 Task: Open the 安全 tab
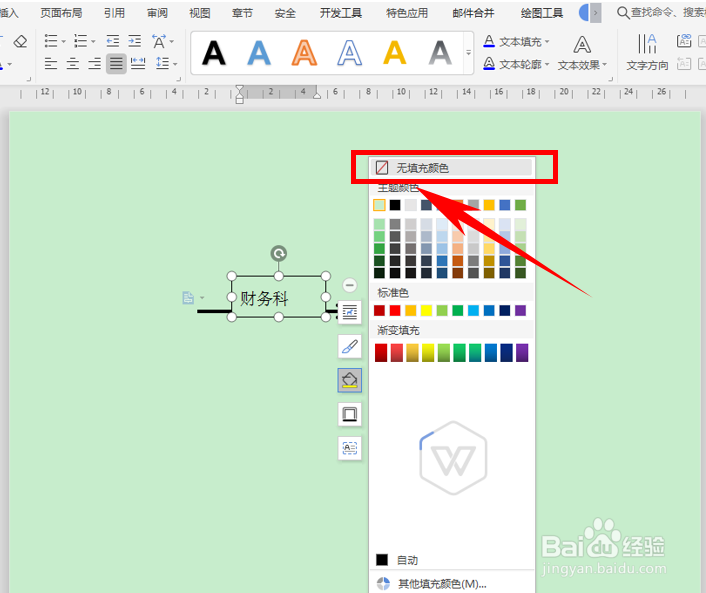pos(285,13)
